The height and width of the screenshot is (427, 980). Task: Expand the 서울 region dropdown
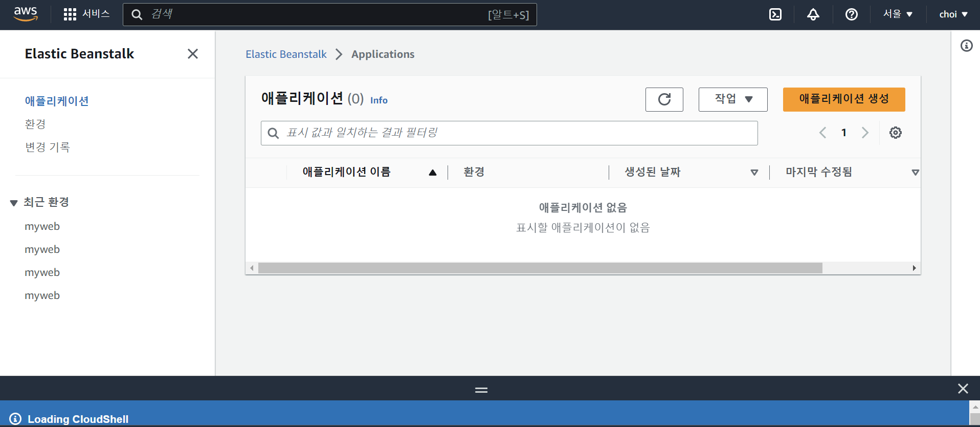point(898,14)
